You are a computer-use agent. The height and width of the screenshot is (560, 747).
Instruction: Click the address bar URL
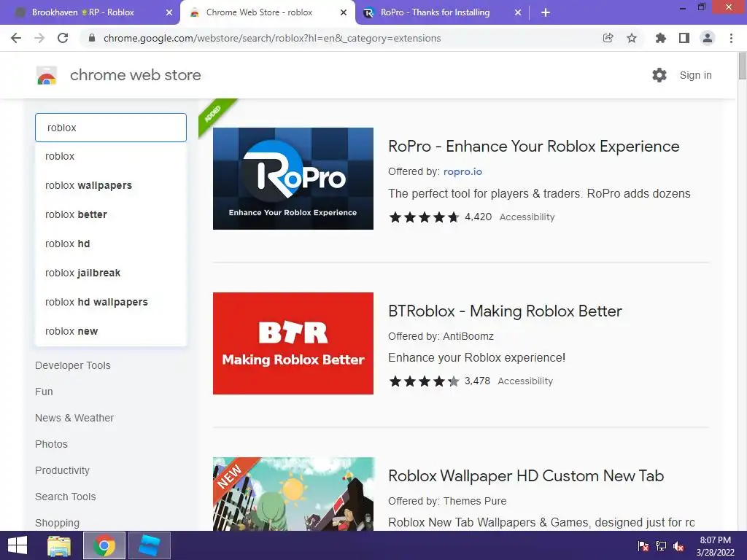pos(272,38)
